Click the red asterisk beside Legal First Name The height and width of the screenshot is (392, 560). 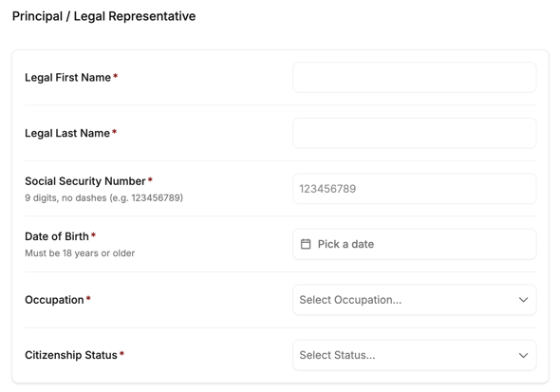point(116,76)
